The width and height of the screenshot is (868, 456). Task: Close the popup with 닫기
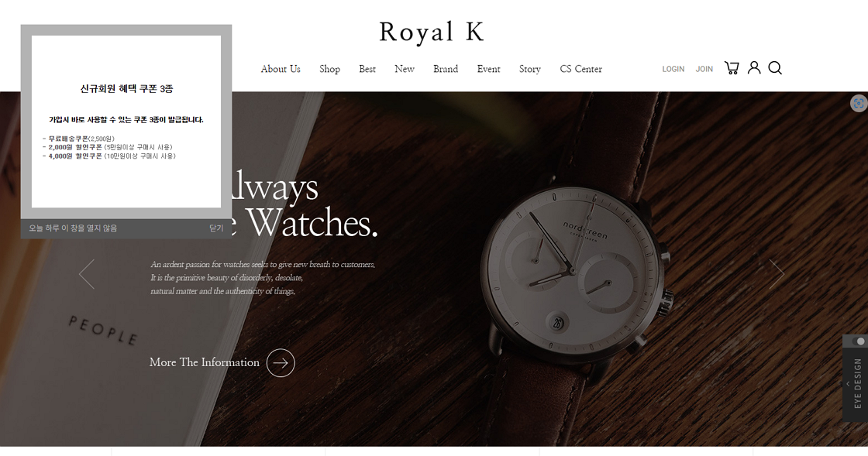216,228
